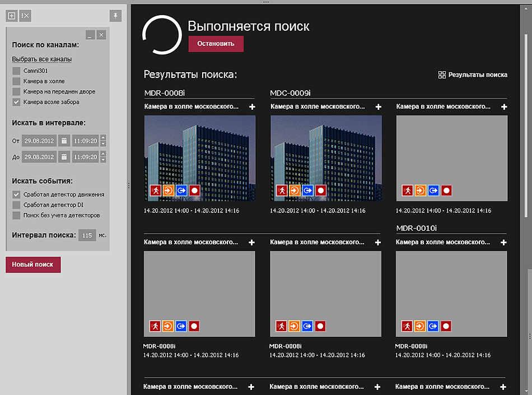Open the MDC-0009i building thumbnail
The width and height of the screenshot is (532, 395).
coord(326,158)
